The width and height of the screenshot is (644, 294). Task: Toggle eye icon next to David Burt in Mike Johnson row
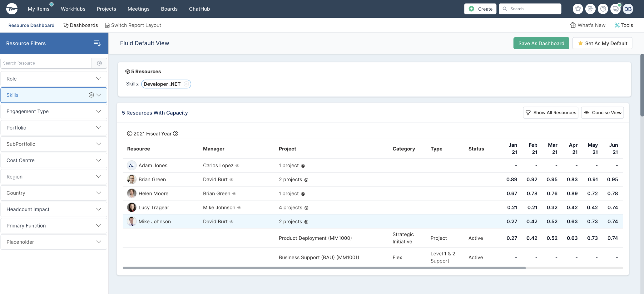[x=231, y=222]
